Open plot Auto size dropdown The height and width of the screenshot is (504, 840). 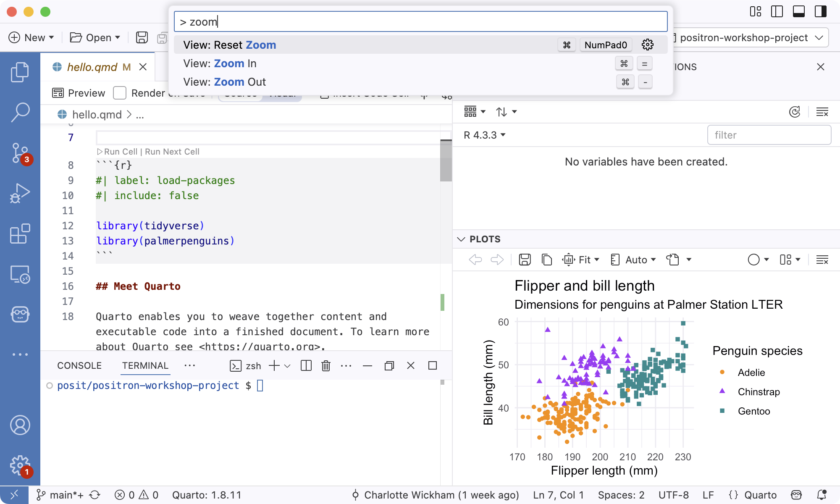point(633,260)
